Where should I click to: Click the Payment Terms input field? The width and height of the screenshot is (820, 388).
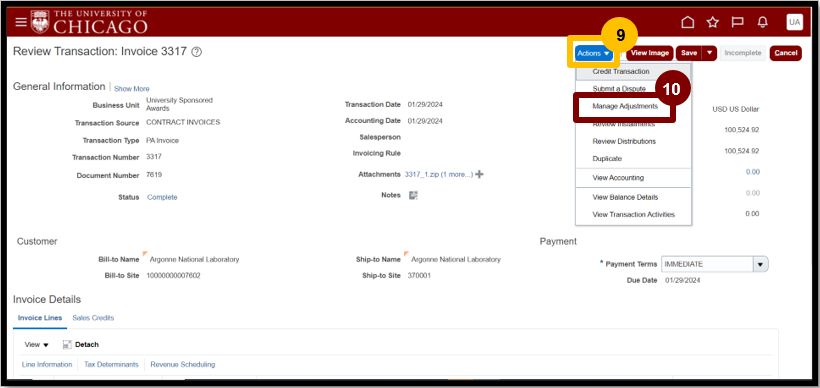[x=708, y=265]
